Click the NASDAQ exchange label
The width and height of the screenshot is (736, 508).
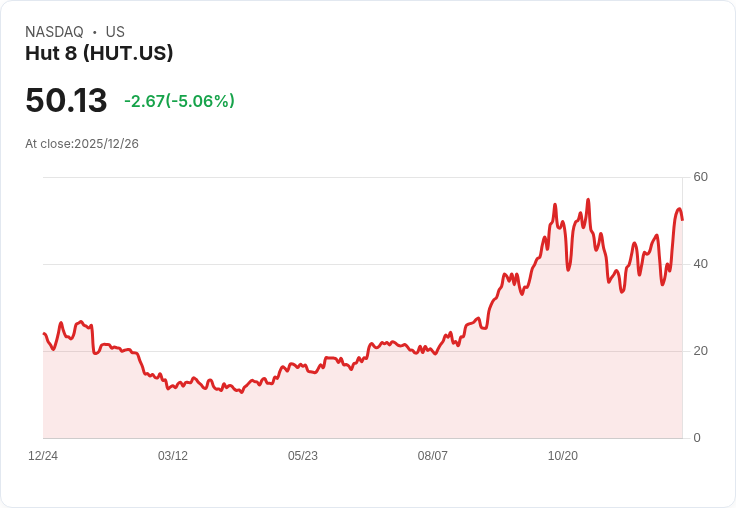[x=54, y=32]
